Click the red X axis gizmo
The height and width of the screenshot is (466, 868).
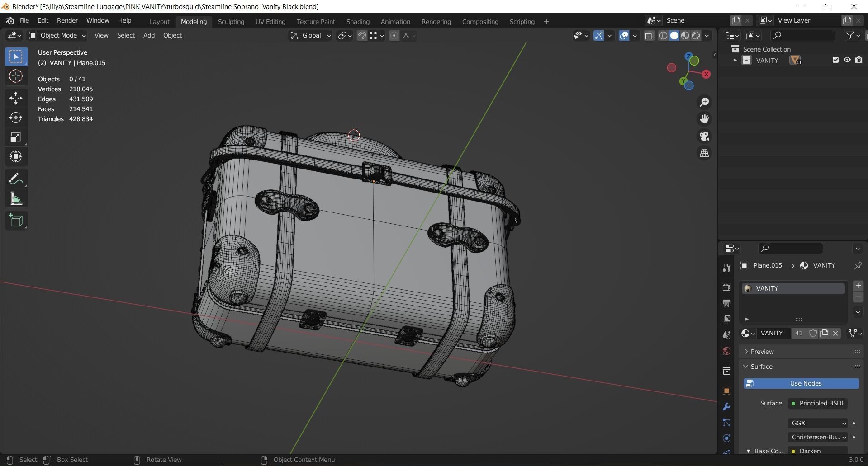pyautogui.click(x=706, y=74)
